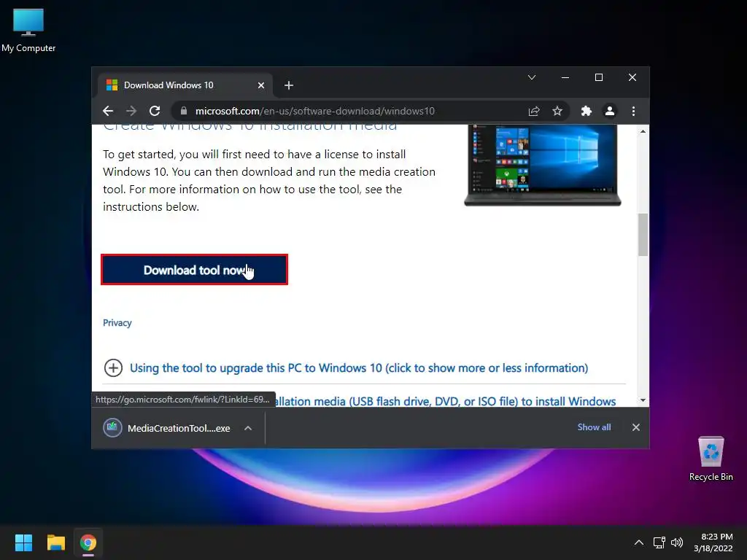Click Show all downloads
Viewport: 747px width, 560px height.
(x=594, y=427)
